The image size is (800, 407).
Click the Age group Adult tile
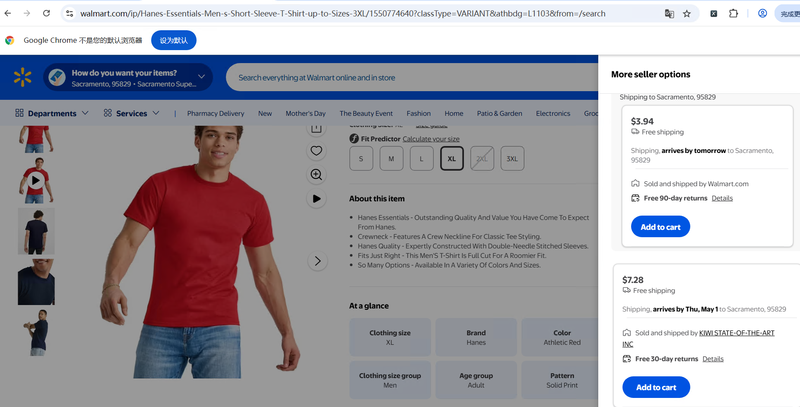click(476, 380)
